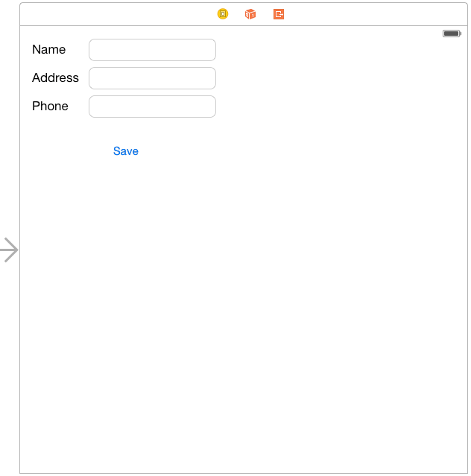Focus the Address text field
471x476 pixels.
click(152, 78)
